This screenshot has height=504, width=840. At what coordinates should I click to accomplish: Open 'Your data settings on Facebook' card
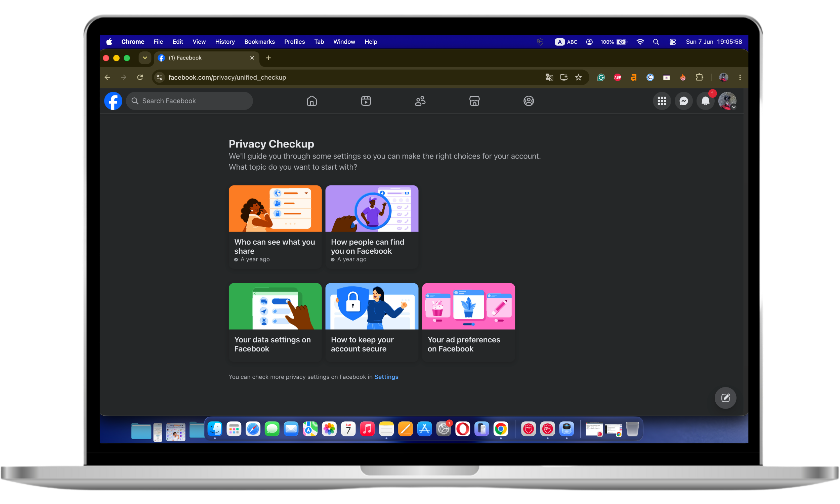(x=275, y=322)
